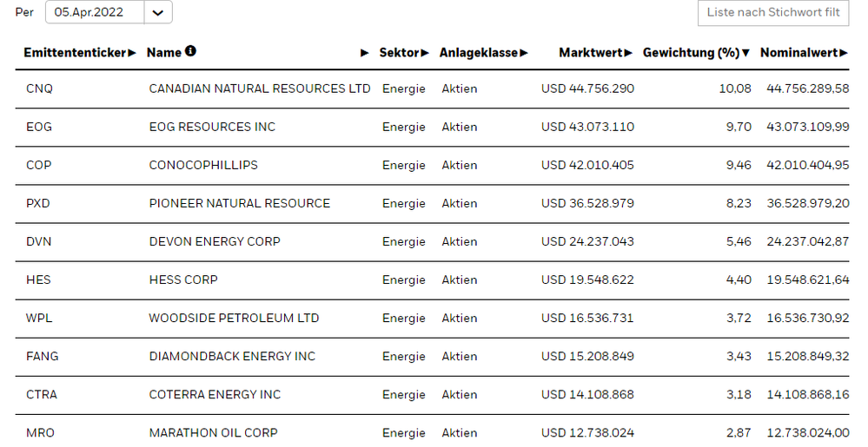Select nominal value 43.073.109,99
868x447 pixels.
808,127
